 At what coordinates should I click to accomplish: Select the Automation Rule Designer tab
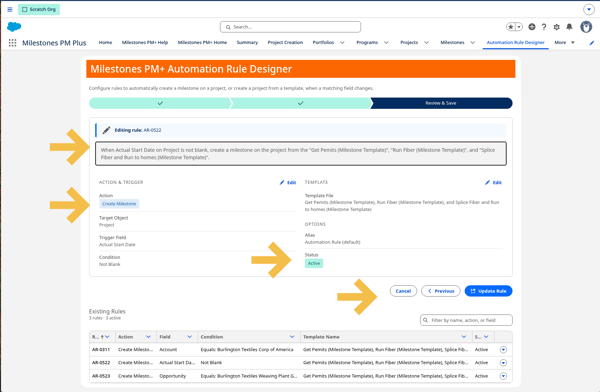pos(515,42)
